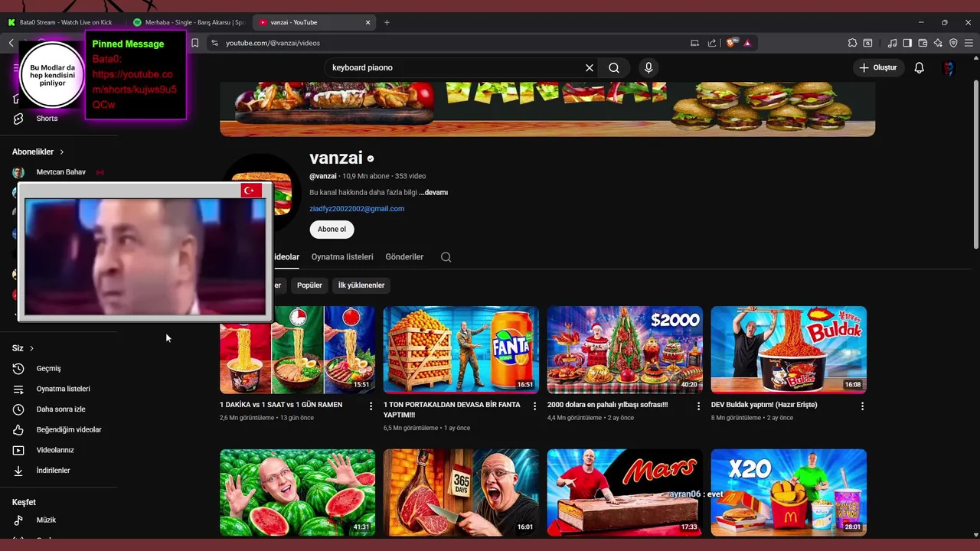Click the İndirilenler download icon
This screenshot has width=980, height=551.
[x=18, y=471]
